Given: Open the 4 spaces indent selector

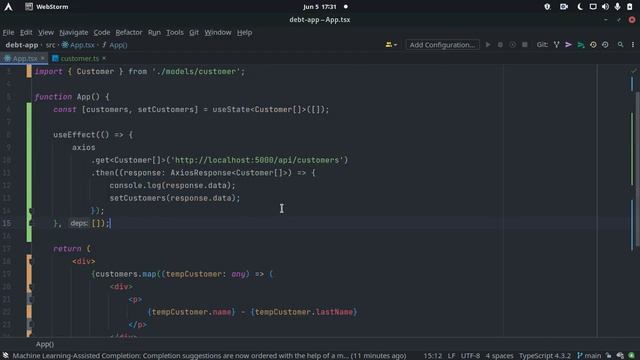Looking at the screenshot, I should 500,356.
